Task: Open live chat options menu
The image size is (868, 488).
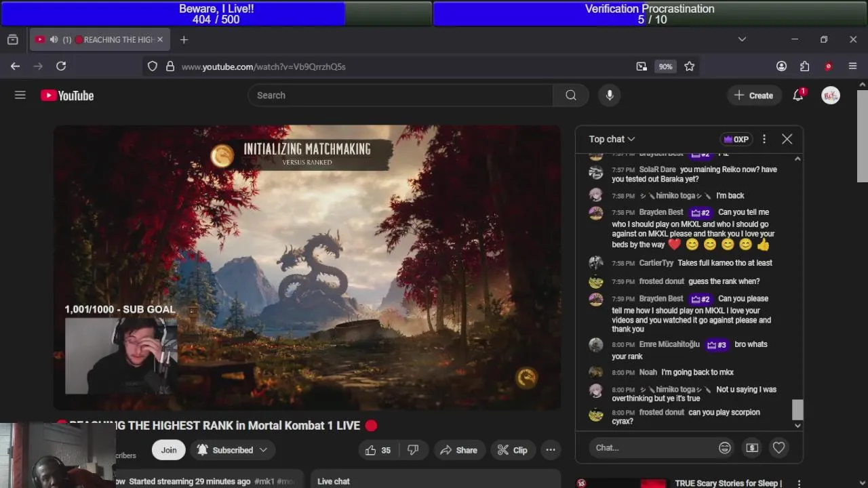Action: click(x=764, y=139)
